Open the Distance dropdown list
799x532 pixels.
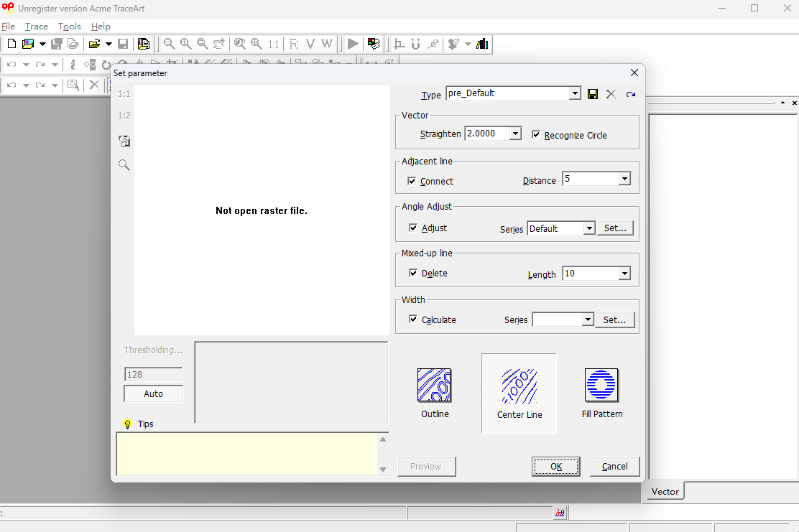point(624,179)
